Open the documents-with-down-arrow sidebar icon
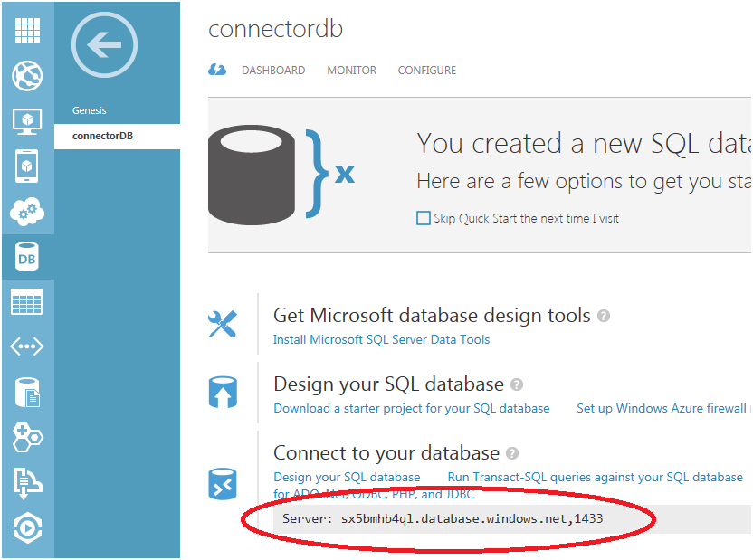The width and height of the screenshot is (753, 560). click(27, 483)
